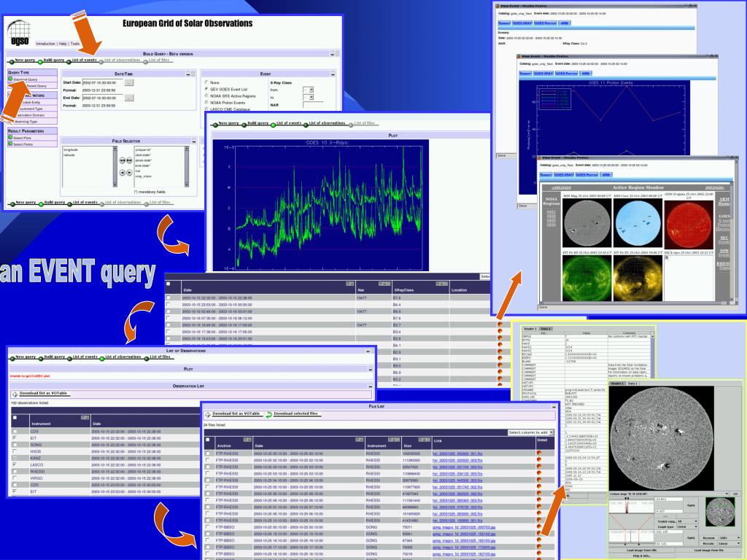This screenshot has height=560, width=747.
Task: Open the End Date picker button
Action: (129, 98)
